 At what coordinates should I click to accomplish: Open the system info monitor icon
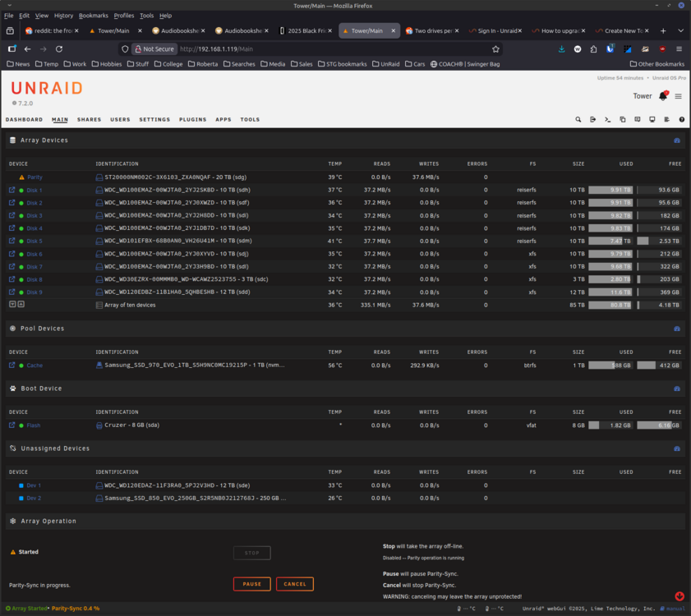pyautogui.click(x=652, y=119)
